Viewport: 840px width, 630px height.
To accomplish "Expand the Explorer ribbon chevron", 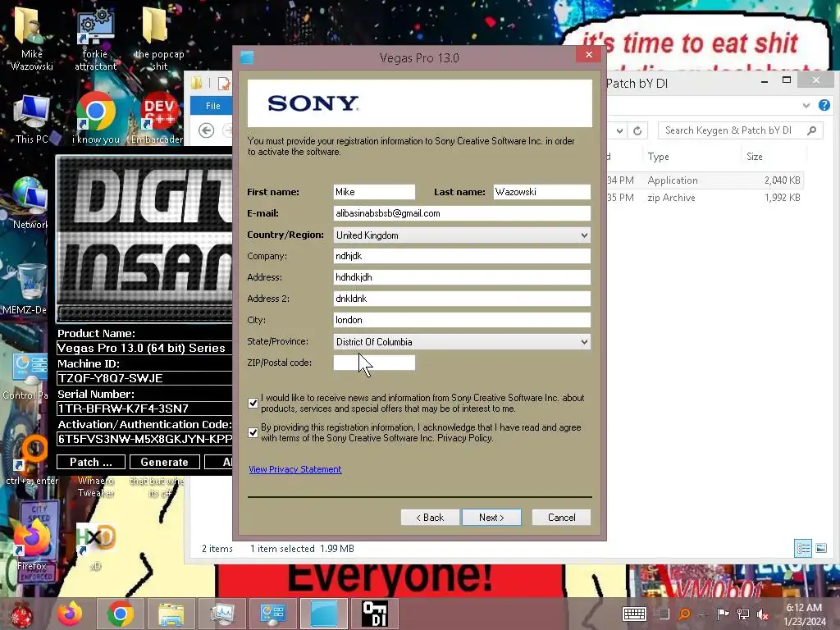I will coord(806,106).
